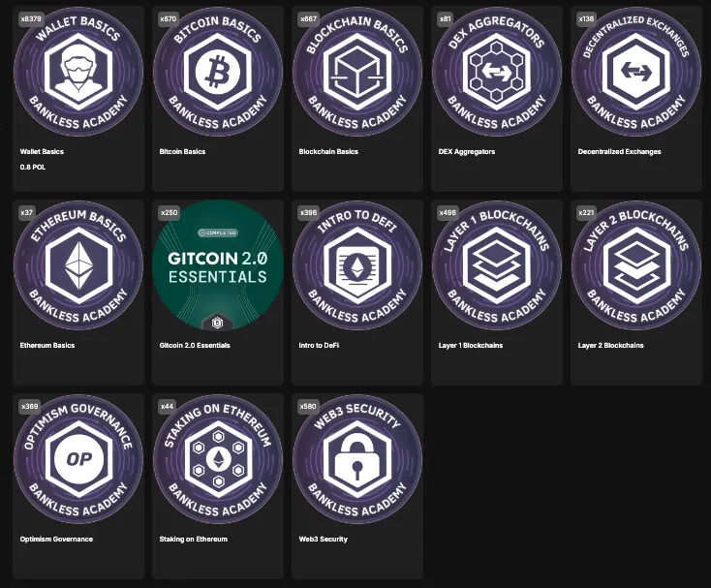Open the Decentralized Exchanges badge image

[x=636, y=72]
